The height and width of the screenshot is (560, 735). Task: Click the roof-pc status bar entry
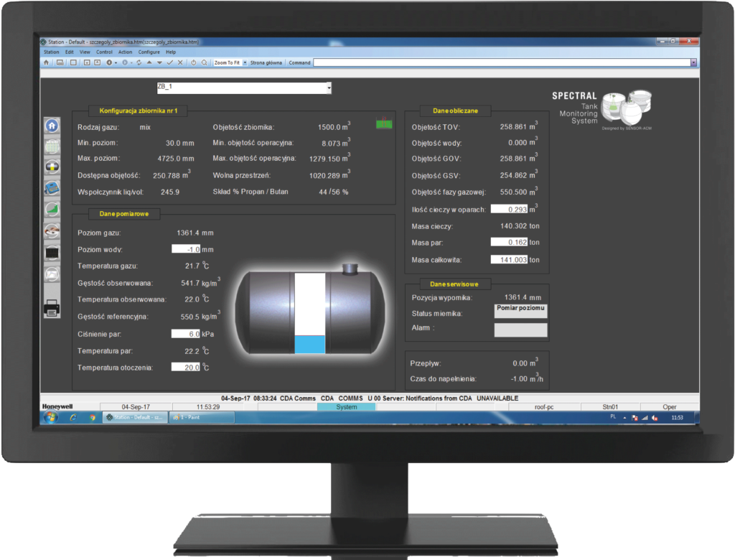coord(544,407)
